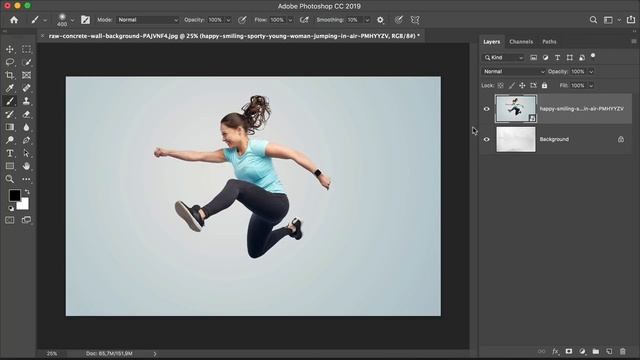The width and height of the screenshot is (640, 360).
Task: Open the Layers panel menu
Action: [633, 42]
